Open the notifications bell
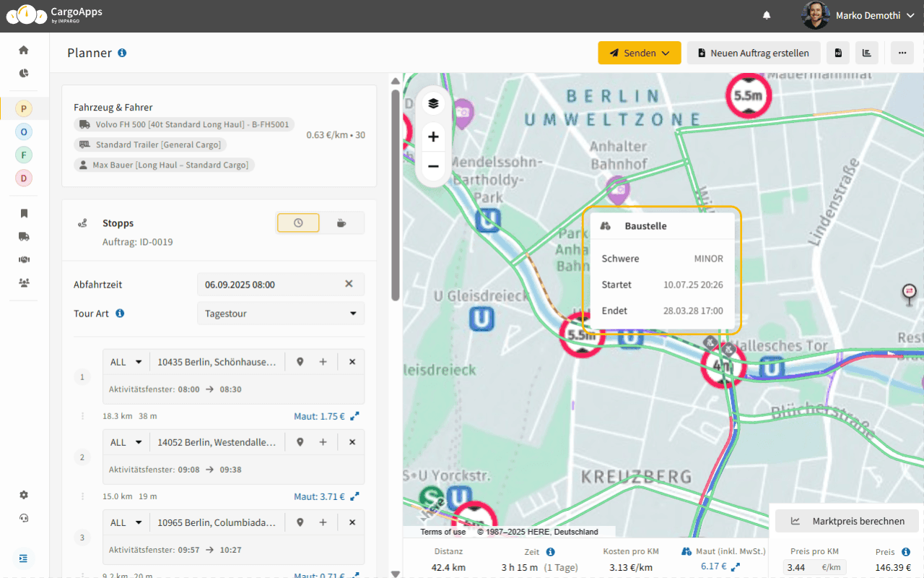Viewport: 924px width, 578px height. click(767, 15)
